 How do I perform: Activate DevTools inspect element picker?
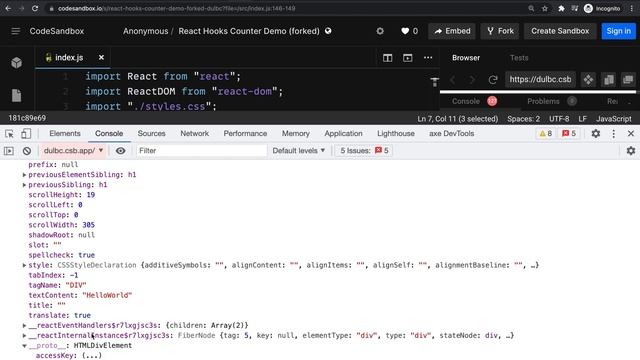(x=9, y=133)
